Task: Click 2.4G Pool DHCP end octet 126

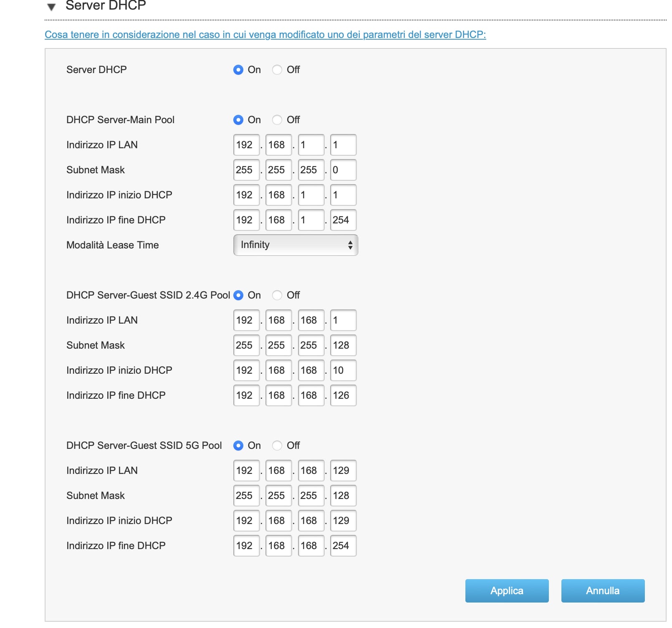Action: pyautogui.click(x=343, y=395)
